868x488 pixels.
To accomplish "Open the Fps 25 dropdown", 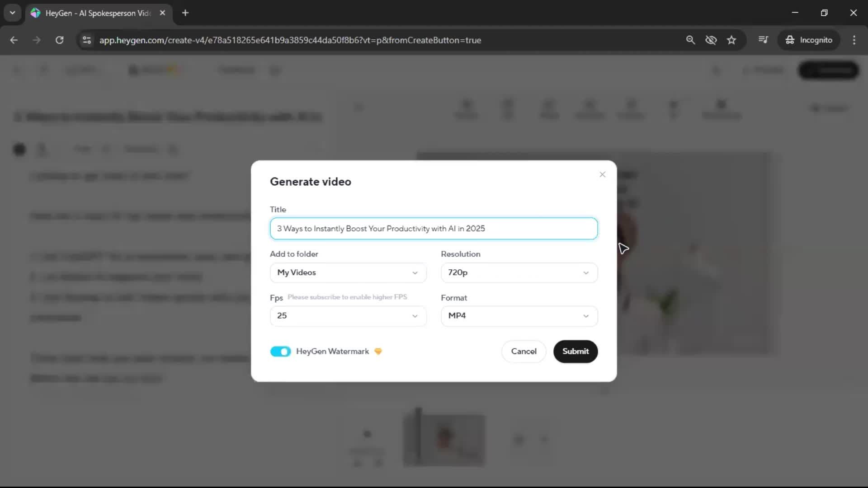I will pyautogui.click(x=348, y=316).
